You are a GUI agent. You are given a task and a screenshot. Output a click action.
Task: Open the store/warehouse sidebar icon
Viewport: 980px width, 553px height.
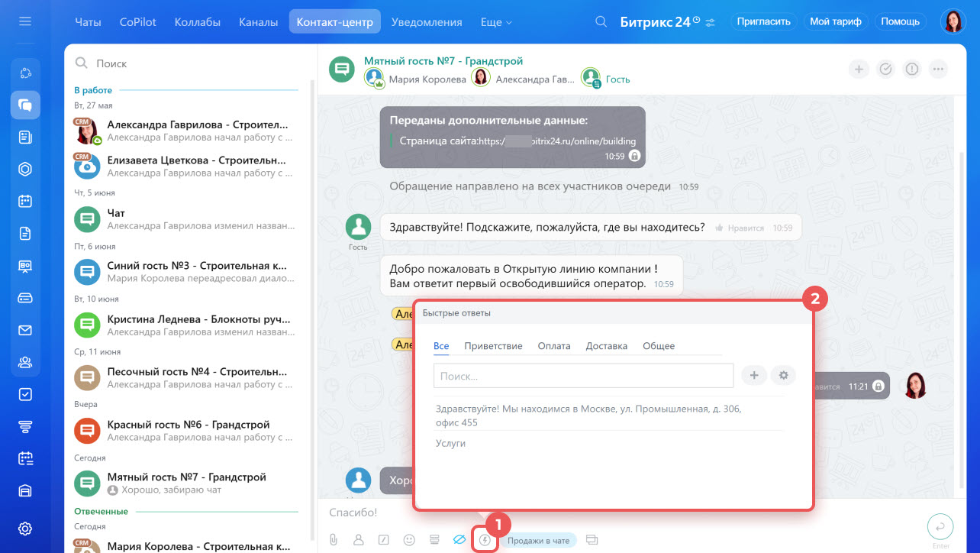(25, 490)
